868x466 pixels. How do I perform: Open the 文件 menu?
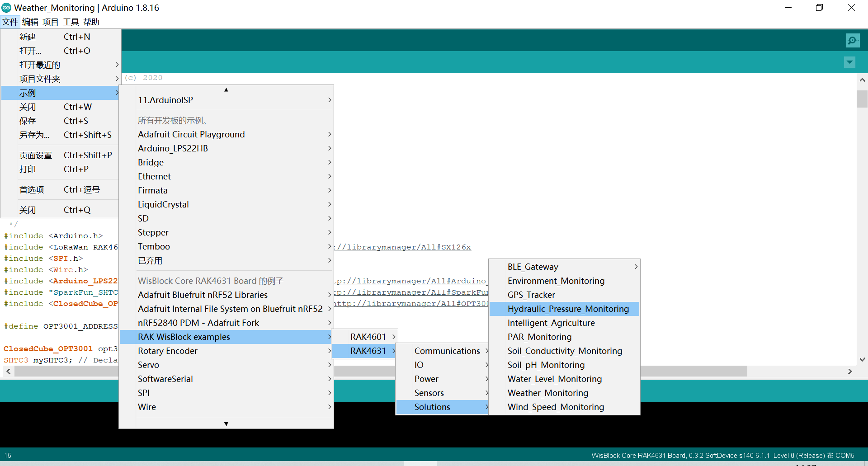tap(10, 22)
